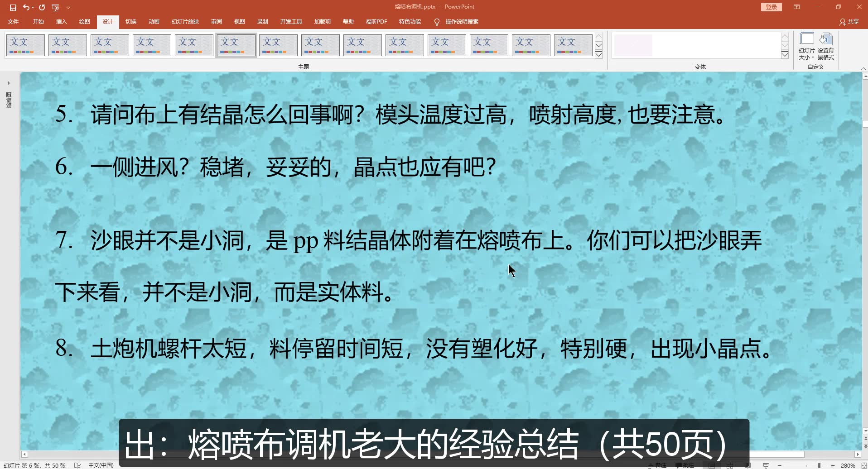Open 设置背景格式 background format pane
This screenshot has height=469, width=868.
coord(826,46)
